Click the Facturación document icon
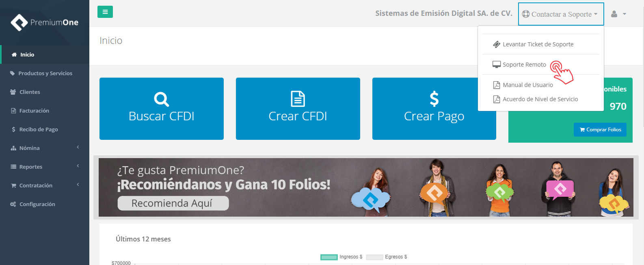Screen dimensions: 644x265 [13, 111]
